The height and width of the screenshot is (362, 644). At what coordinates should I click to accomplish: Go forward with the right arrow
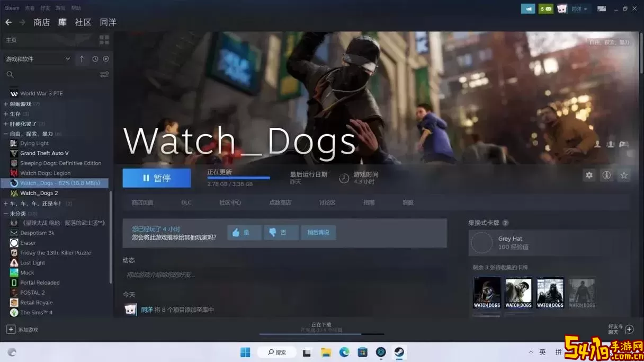[x=22, y=22]
